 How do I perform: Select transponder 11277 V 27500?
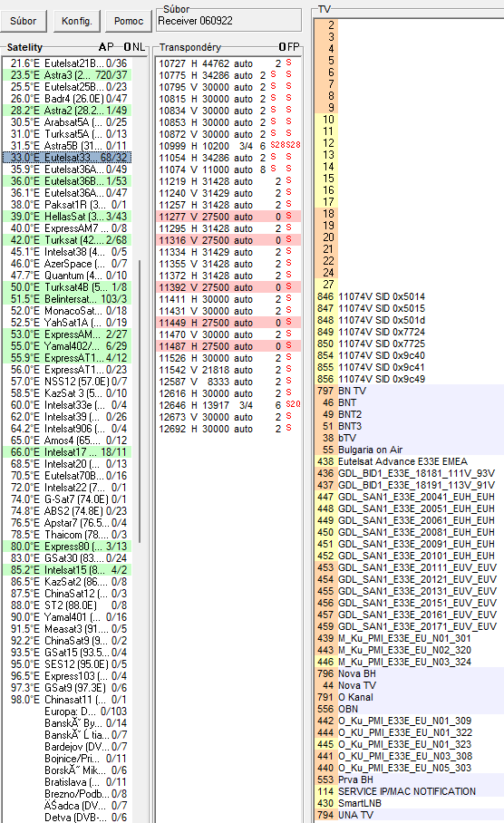coord(229,217)
